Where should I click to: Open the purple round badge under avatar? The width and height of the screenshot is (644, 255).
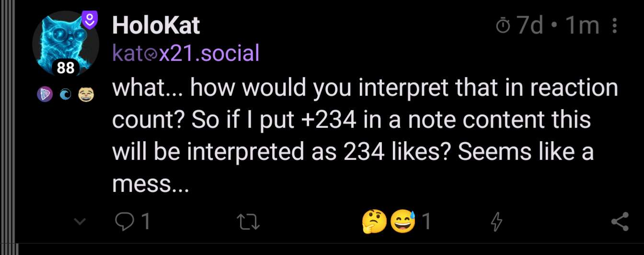tap(44, 95)
